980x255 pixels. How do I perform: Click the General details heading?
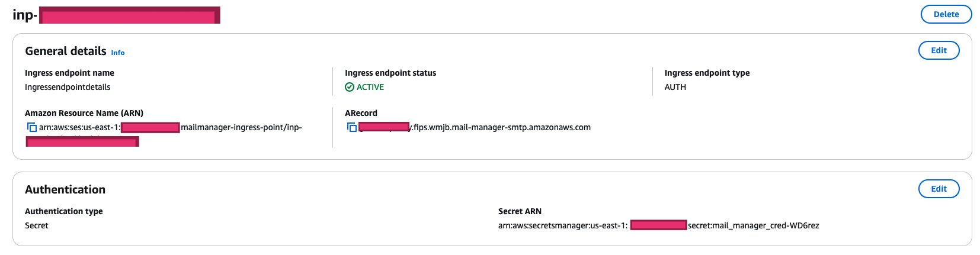pos(66,51)
